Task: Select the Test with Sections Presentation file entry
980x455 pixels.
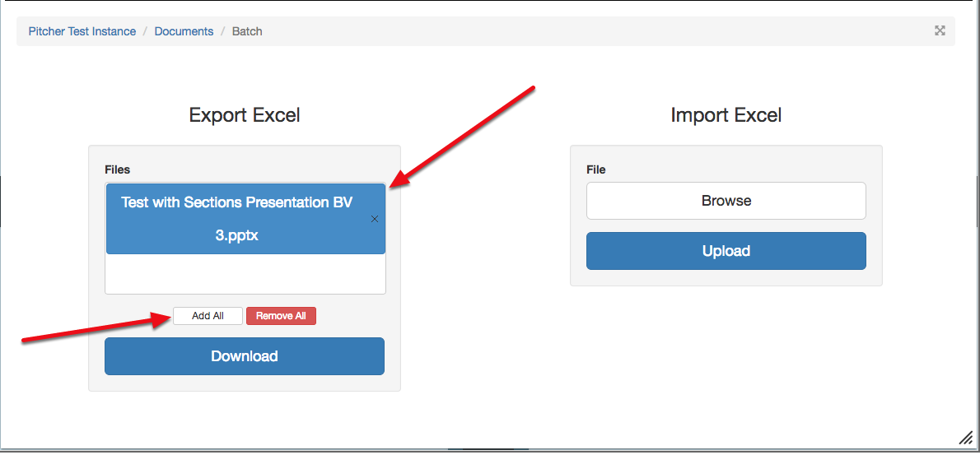Action: click(x=237, y=219)
